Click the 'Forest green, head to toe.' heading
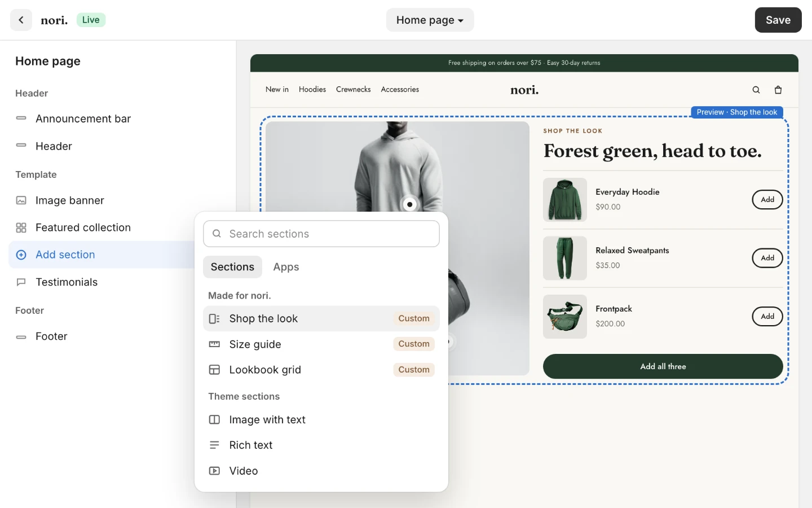Image resolution: width=812 pixels, height=508 pixels. coord(652,151)
